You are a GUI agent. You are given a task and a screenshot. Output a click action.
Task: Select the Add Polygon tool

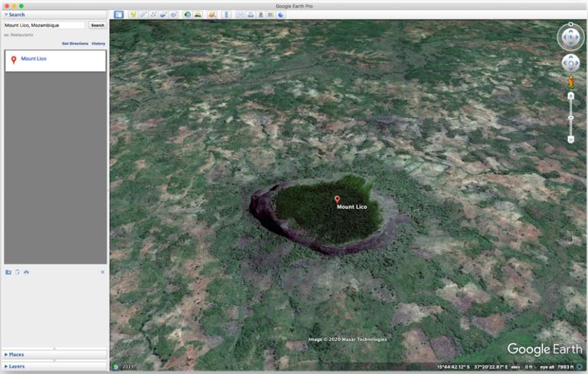[143, 15]
